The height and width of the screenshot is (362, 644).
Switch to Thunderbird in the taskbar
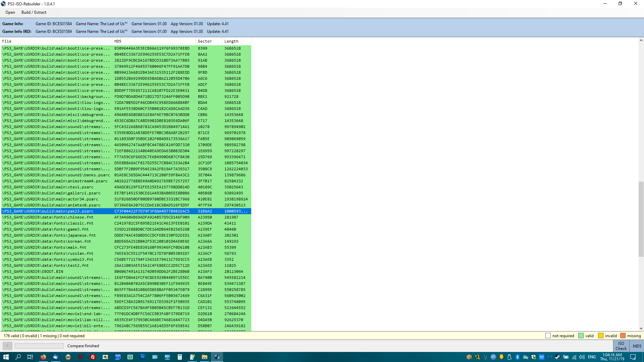(56, 357)
